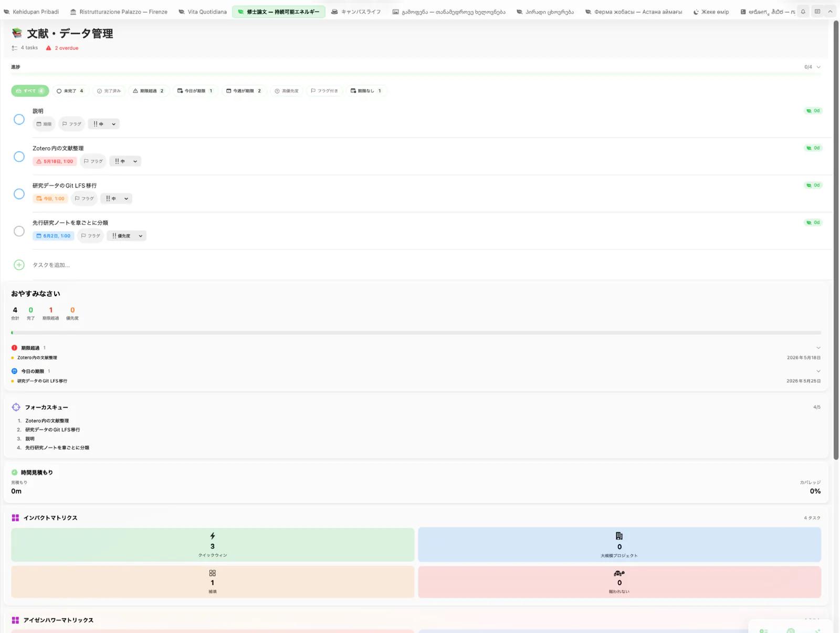The image size is (840, 633).
Task: Click the task list icon next to 4 tasks
Action: [x=14, y=48]
